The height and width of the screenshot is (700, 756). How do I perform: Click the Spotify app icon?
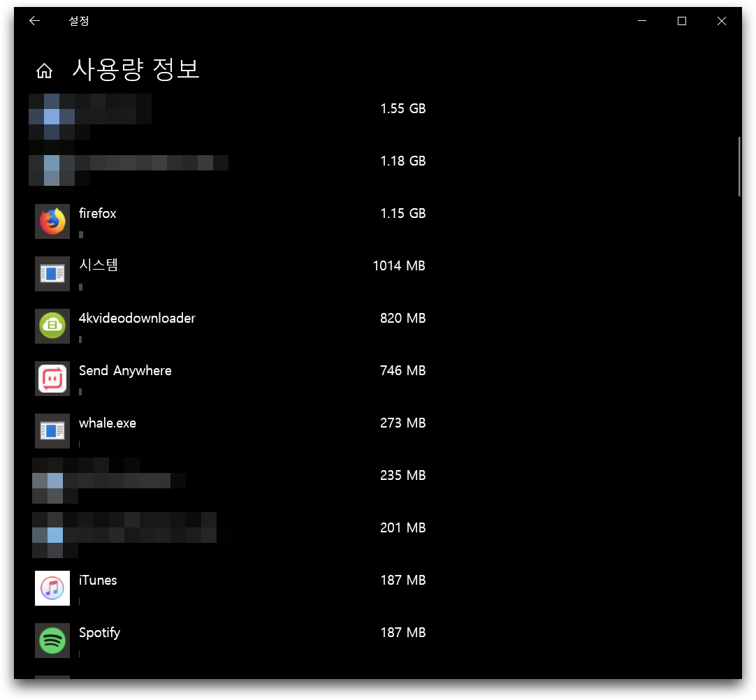pyautogui.click(x=52, y=641)
